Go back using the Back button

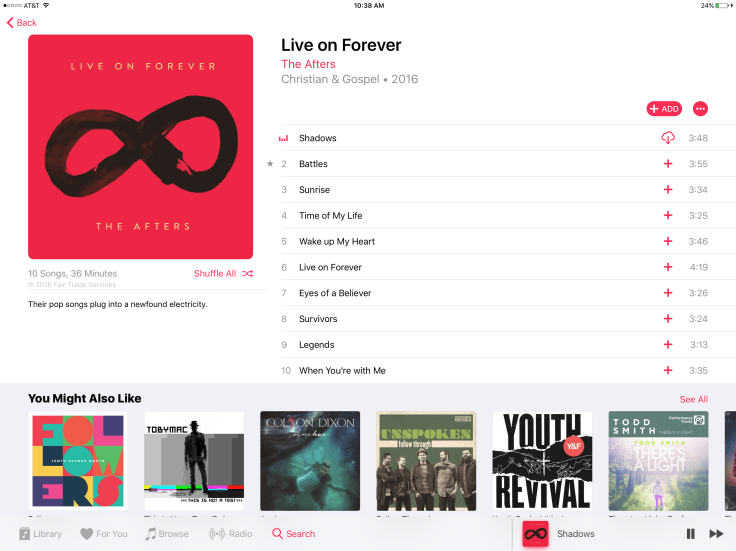tap(22, 23)
